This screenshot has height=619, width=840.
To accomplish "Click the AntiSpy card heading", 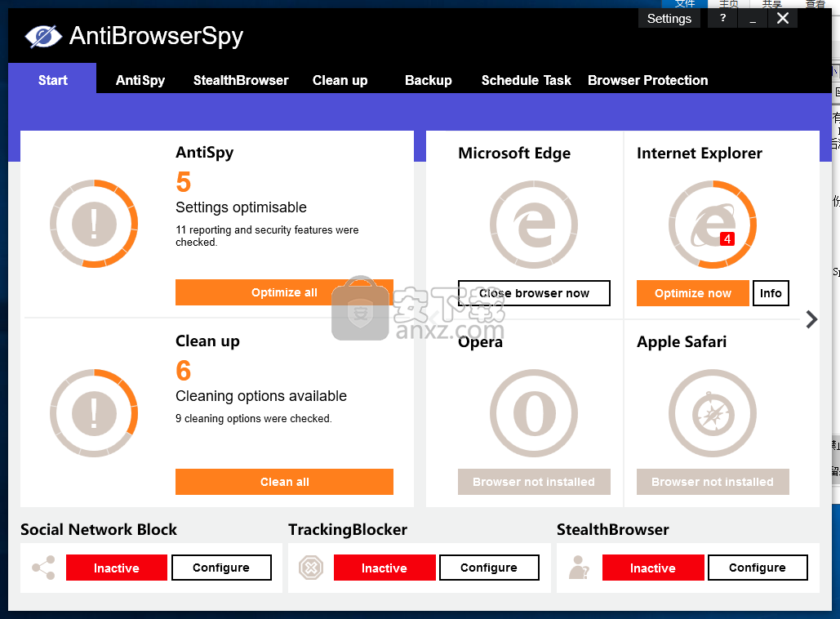I will (x=205, y=153).
